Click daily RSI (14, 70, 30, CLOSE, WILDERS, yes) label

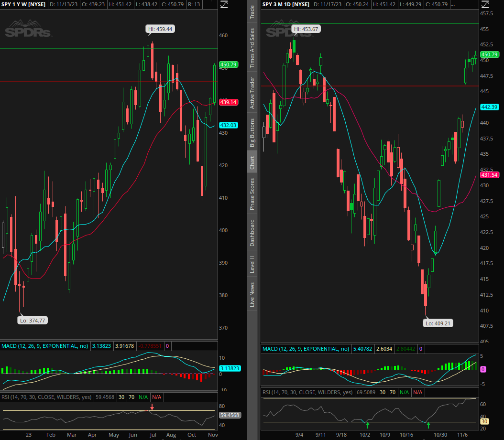(x=307, y=392)
